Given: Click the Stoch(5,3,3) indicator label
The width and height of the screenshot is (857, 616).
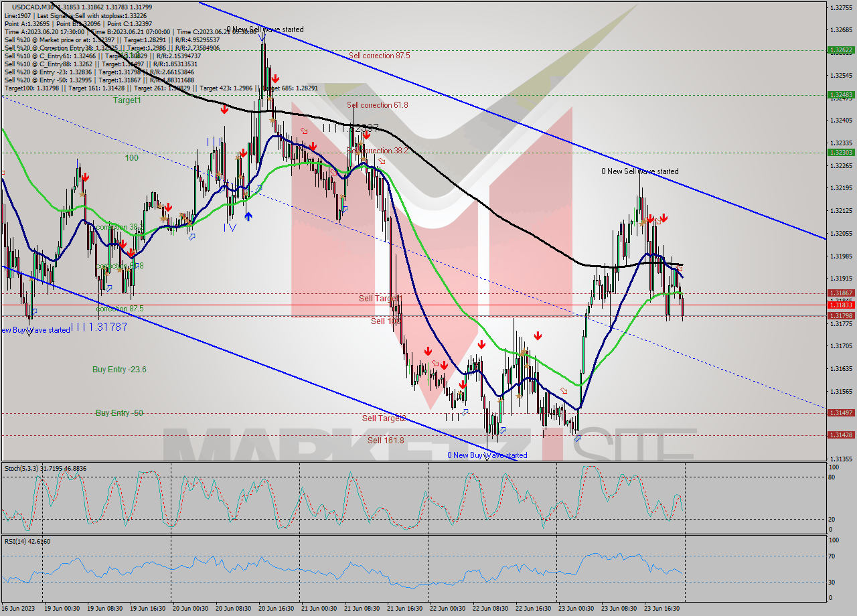Looking at the screenshot, I should pyautogui.click(x=46, y=469).
